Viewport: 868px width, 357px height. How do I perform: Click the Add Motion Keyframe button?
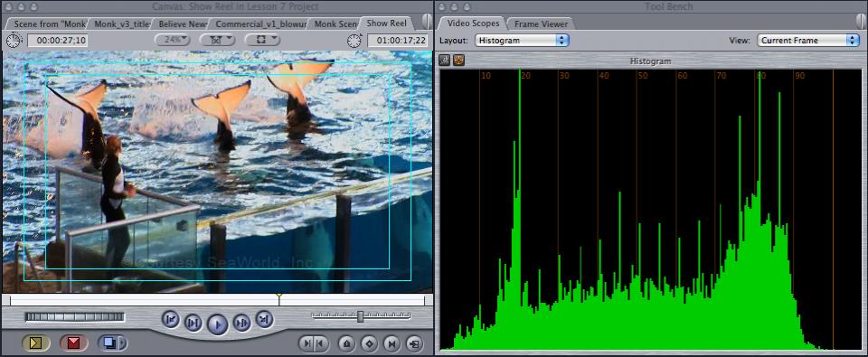coord(369,343)
